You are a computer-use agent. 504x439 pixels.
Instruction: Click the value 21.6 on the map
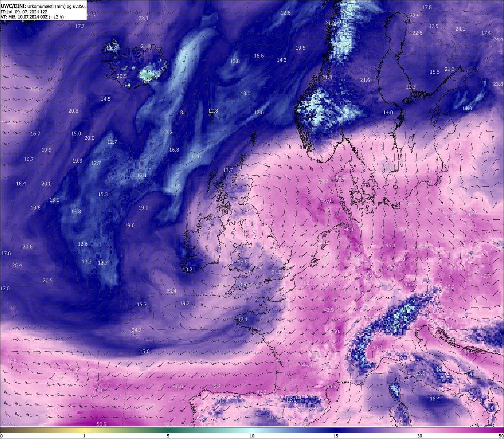coord(365,80)
